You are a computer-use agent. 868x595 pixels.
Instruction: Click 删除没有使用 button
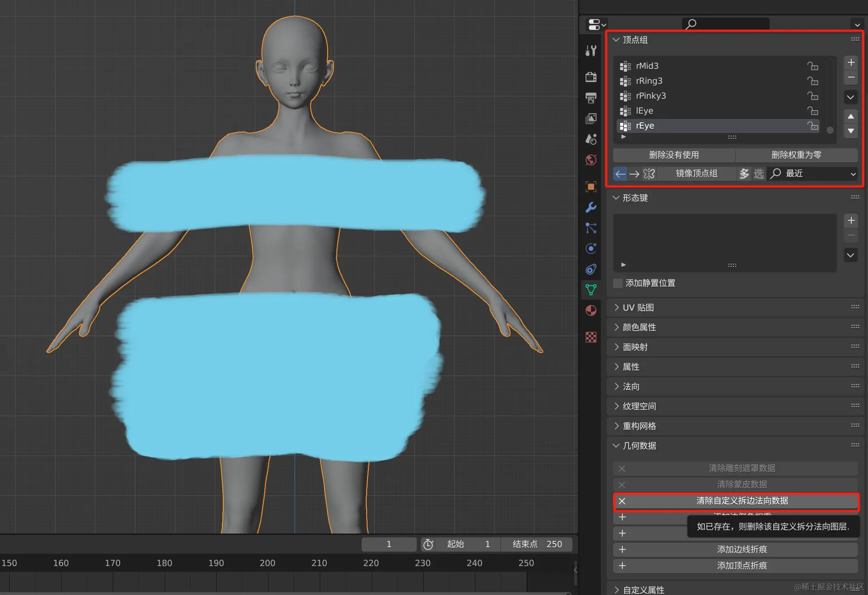coord(674,155)
